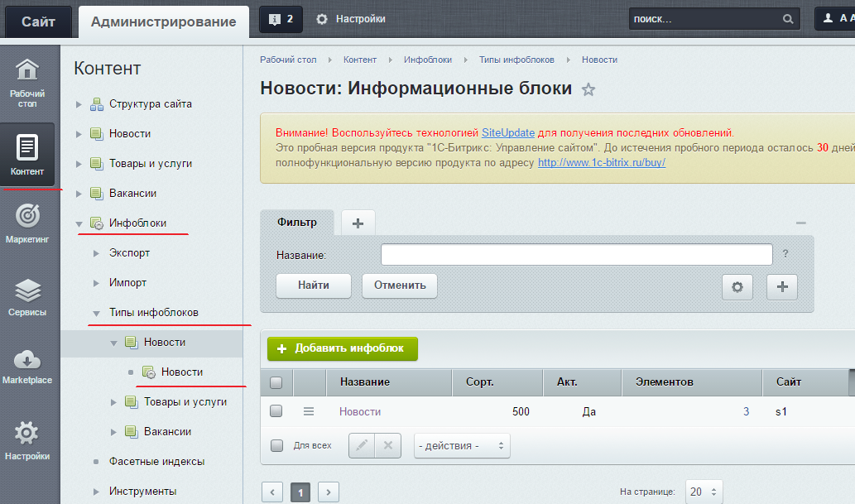Viewport: 855px width, 504px height.
Task: Switch to the Администрирование tab
Action: (x=164, y=22)
